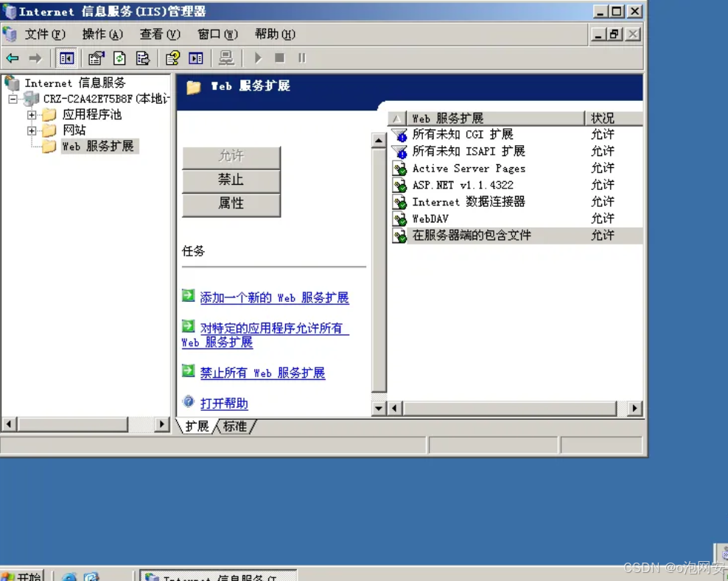Click the icon for 在服务器端的包含文件
The width and height of the screenshot is (728, 581).
399,236
